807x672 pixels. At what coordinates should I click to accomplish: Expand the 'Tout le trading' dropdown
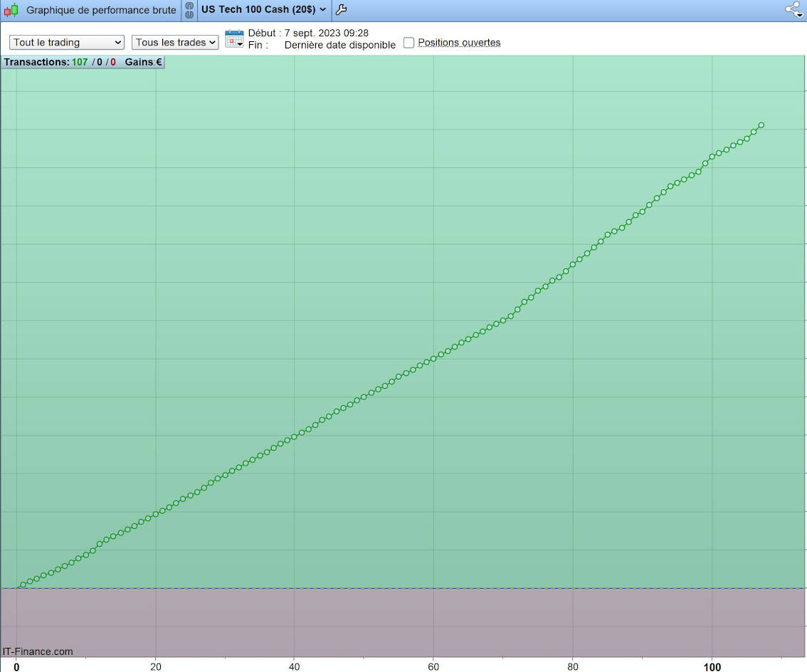click(x=67, y=42)
